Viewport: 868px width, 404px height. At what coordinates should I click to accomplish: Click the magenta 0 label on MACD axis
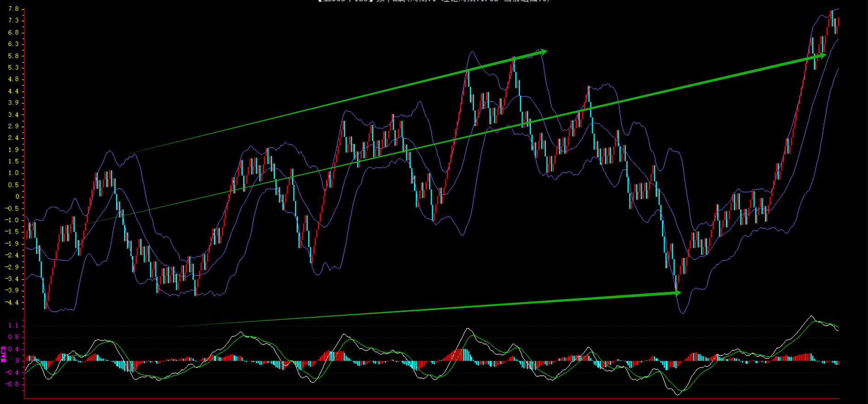(17, 361)
